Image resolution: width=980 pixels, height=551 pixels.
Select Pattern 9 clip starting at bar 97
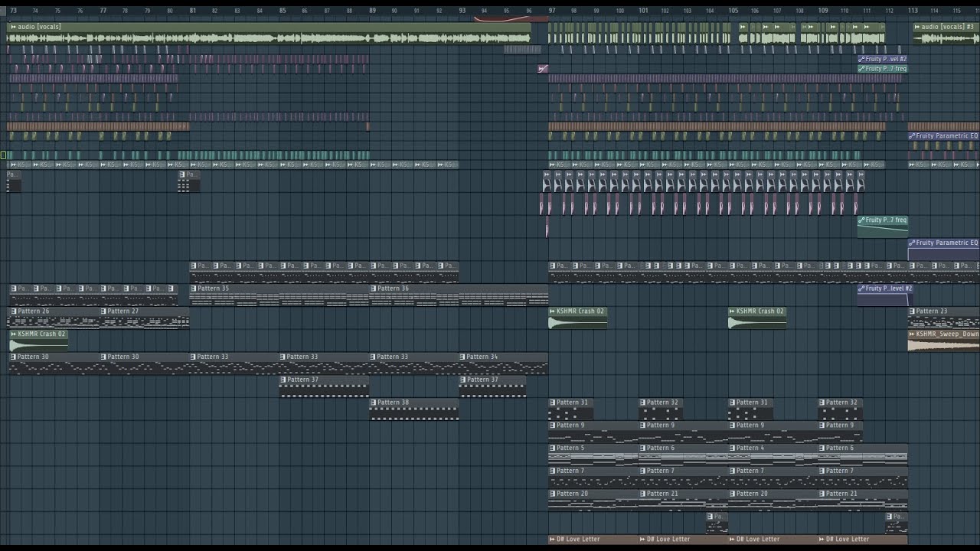point(593,432)
